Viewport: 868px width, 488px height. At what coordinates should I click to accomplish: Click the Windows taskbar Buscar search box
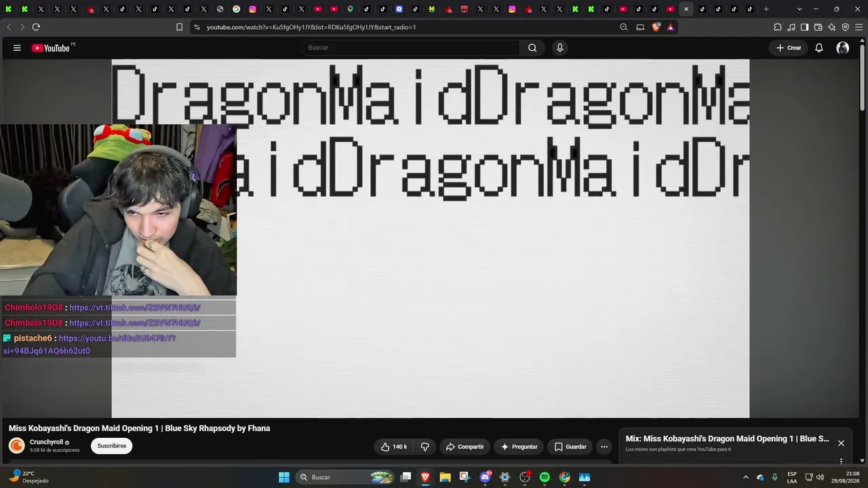click(346, 477)
